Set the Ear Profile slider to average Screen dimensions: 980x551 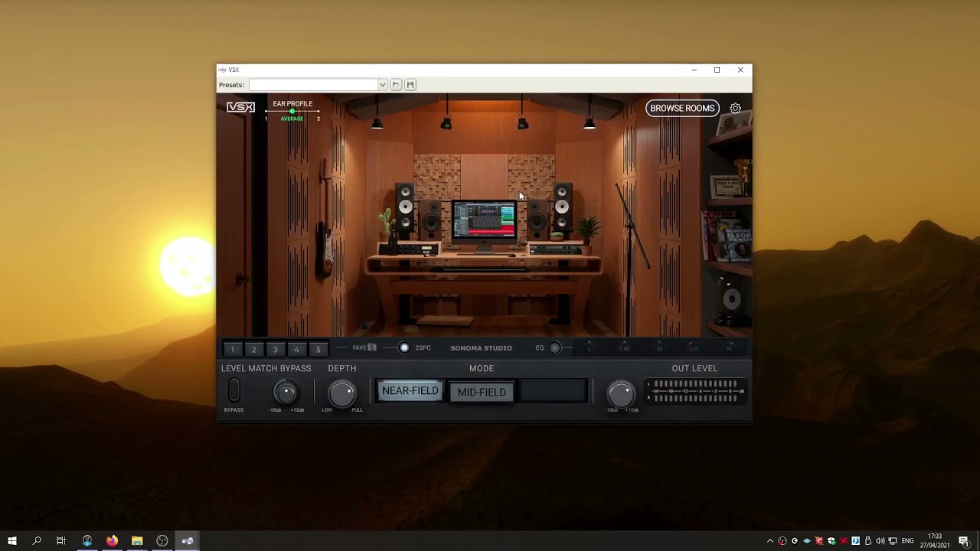(292, 112)
